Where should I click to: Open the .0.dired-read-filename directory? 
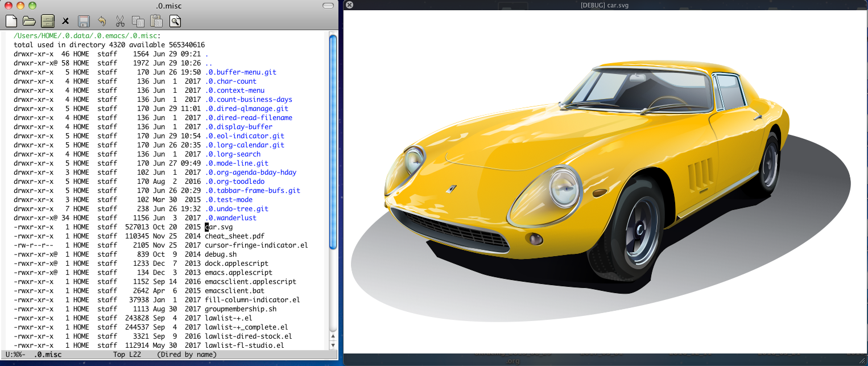coord(249,118)
